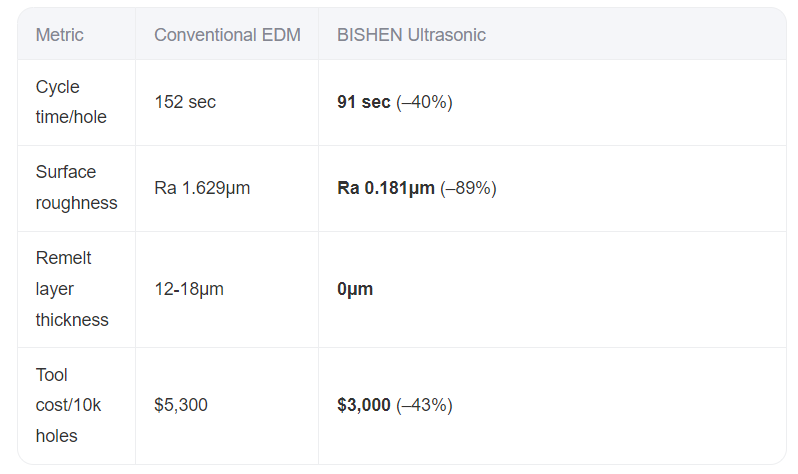Click the bold 0µm value

pos(355,289)
